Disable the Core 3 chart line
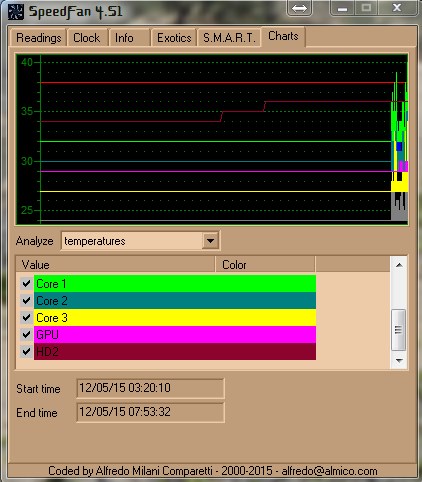This screenshot has width=422, height=482. pyautogui.click(x=26, y=318)
